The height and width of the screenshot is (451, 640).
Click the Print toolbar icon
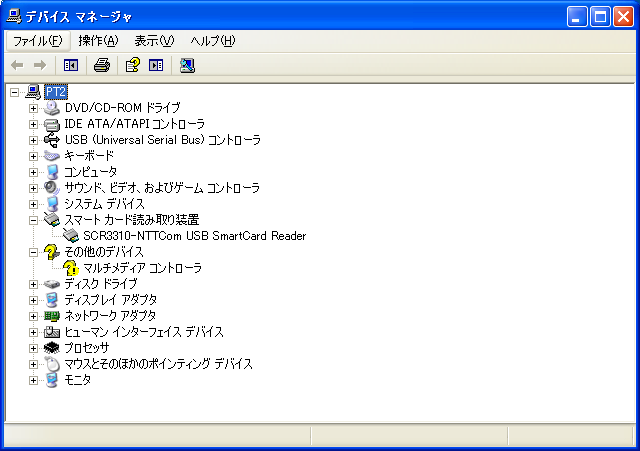[101, 65]
